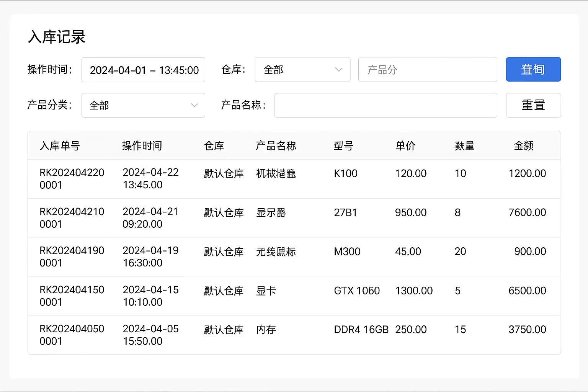
Task: Click the 7600.00 amount cell
Action: click(x=527, y=213)
